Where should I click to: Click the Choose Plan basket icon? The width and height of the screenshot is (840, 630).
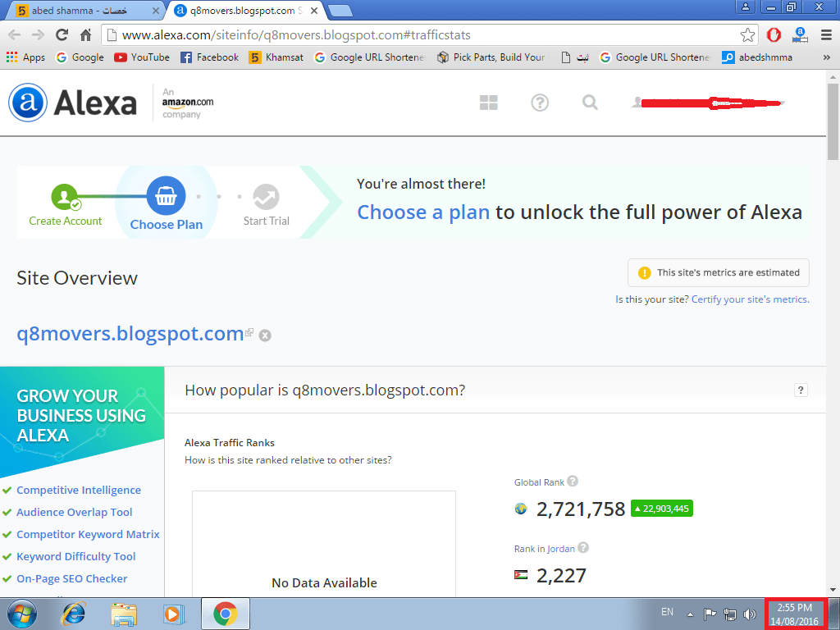pyautogui.click(x=166, y=196)
